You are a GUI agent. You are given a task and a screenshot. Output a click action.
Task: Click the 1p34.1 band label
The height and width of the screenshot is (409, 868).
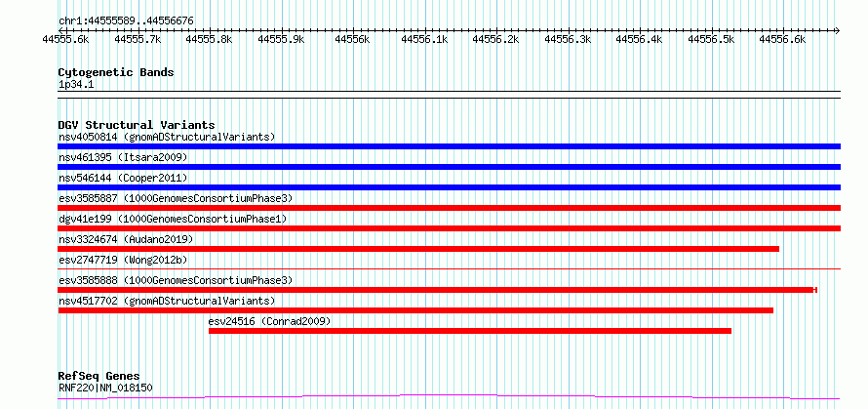(76, 84)
